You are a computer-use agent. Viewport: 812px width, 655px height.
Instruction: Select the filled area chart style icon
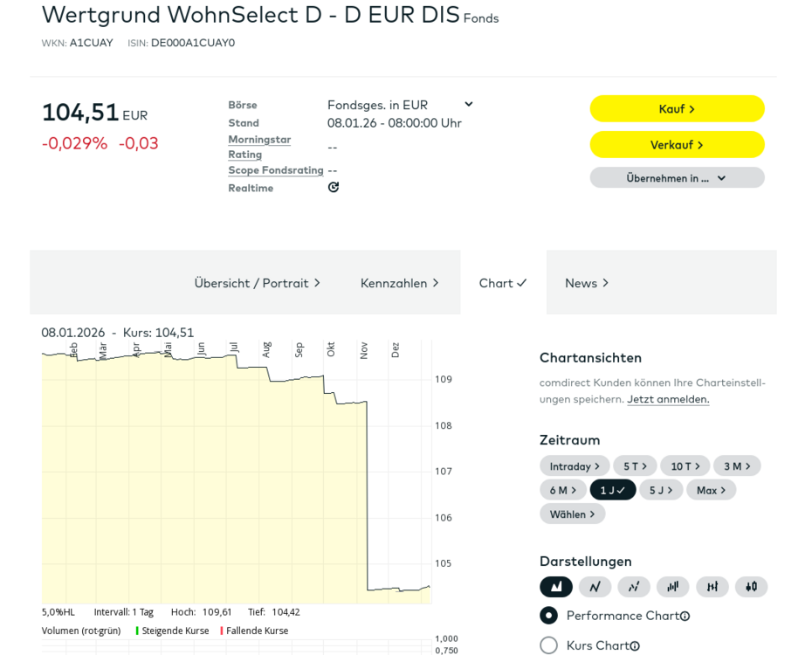(x=555, y=587)
